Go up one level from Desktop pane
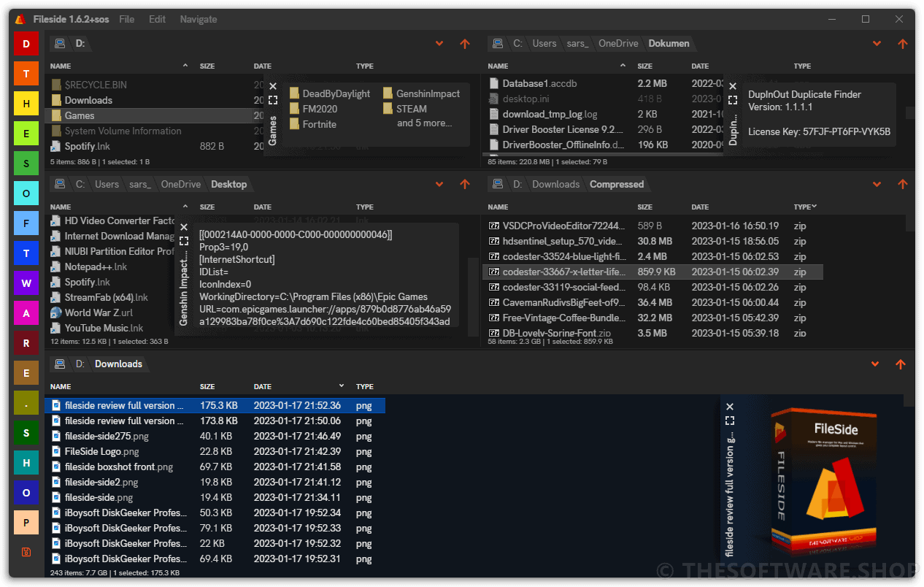Image resolution: width=924 pixels, height=587 pixels. 464,185
